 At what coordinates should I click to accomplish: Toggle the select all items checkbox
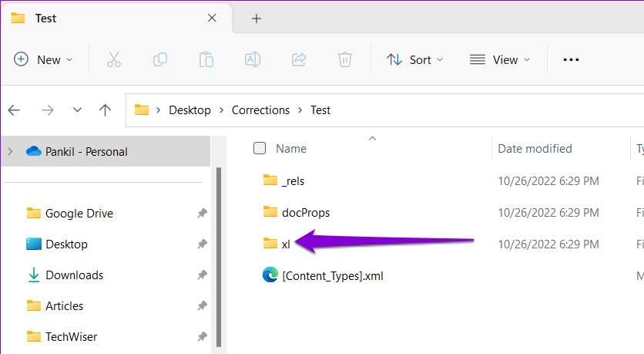[x=260, y=148]
